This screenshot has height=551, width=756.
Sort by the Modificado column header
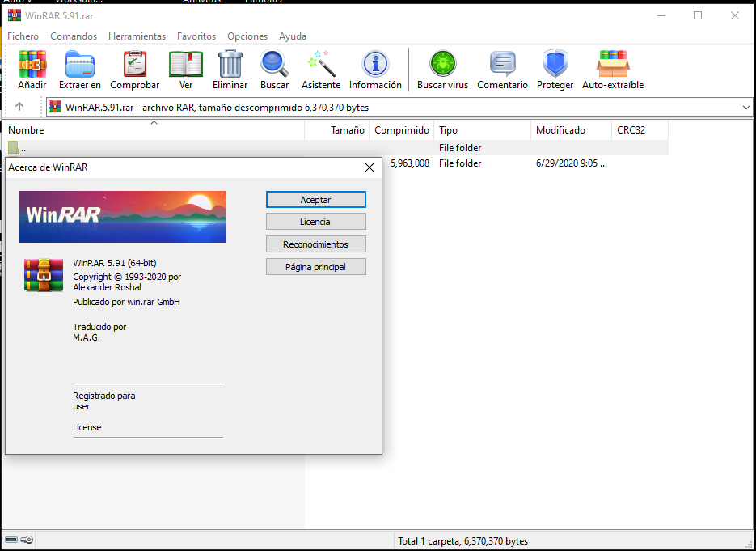click(x=572, y=130)
